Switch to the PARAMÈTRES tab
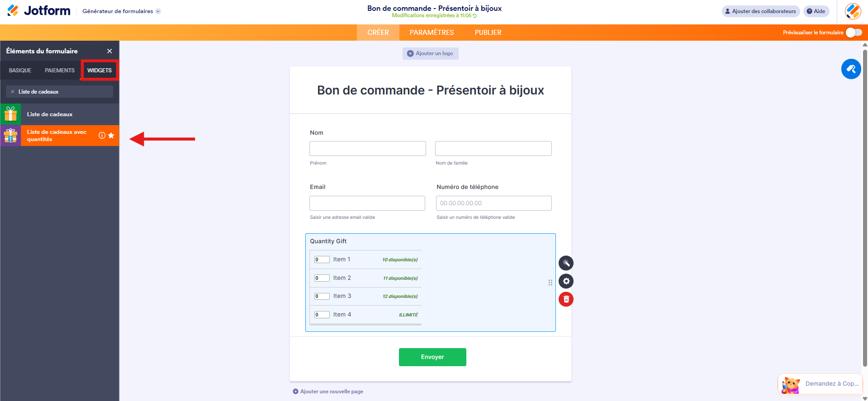The width and height of the screenshot is (868, 401). pyautogui.click(x=431, y=32)
